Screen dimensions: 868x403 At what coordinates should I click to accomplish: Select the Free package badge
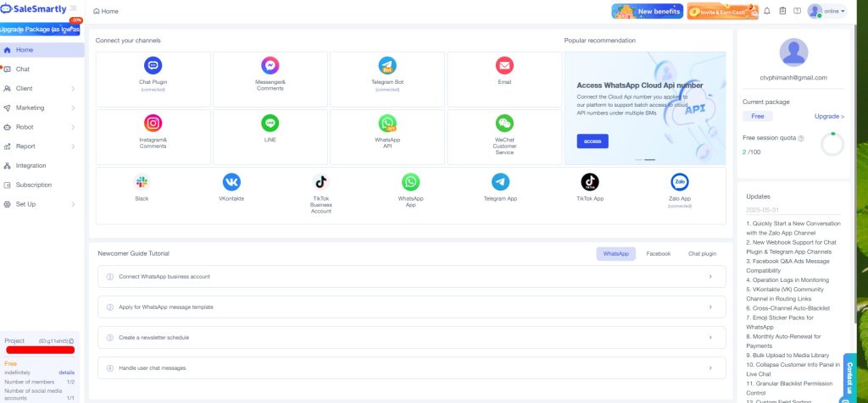pyautogui.click(x=757, y=117)
